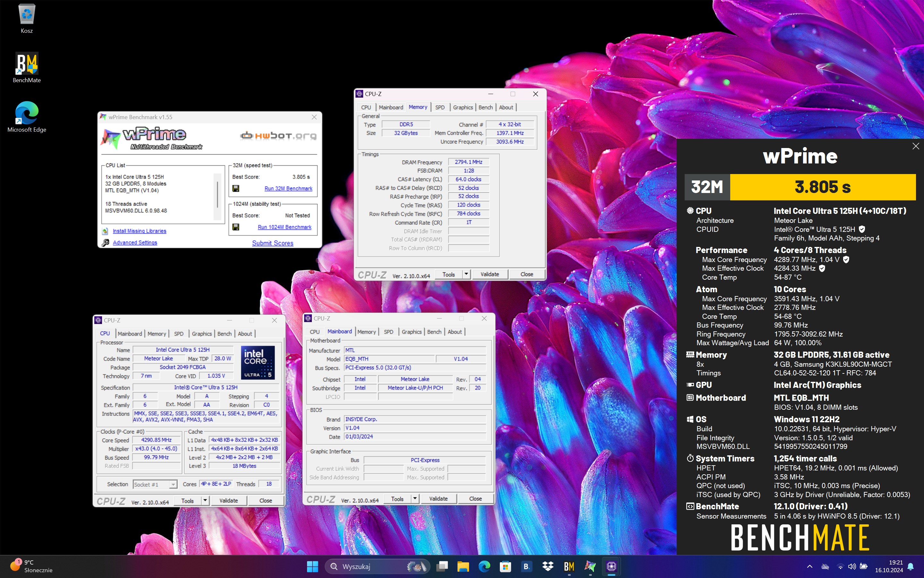Open the volume control in the system tray
Screen dimensions: 924x578
pos(852,566)
